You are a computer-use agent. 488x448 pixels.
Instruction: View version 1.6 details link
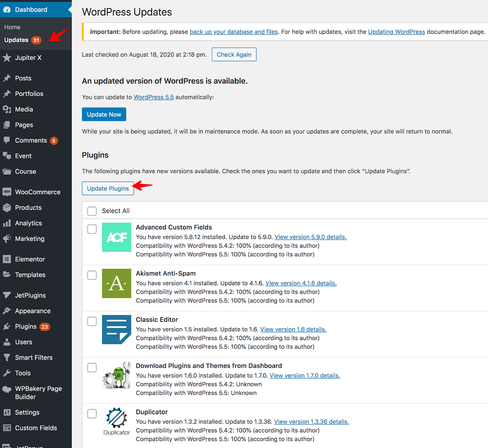pos(293,329)
